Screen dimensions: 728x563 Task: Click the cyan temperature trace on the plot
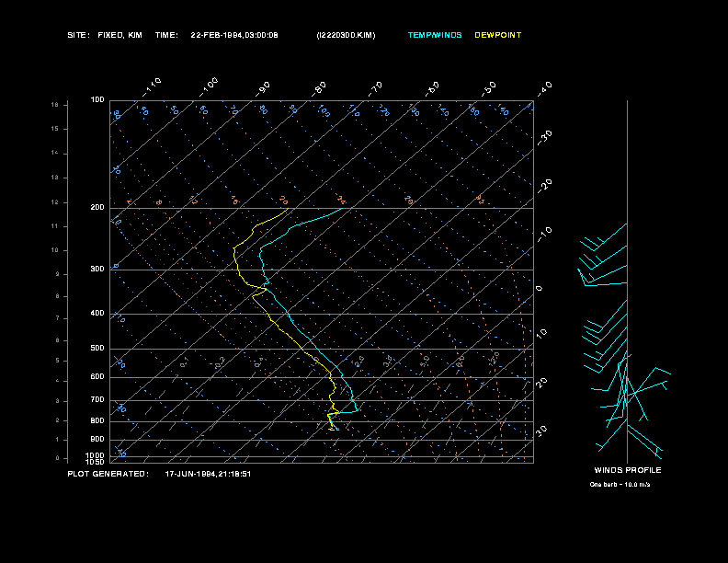pyautogui.click(x=289, y=316)
